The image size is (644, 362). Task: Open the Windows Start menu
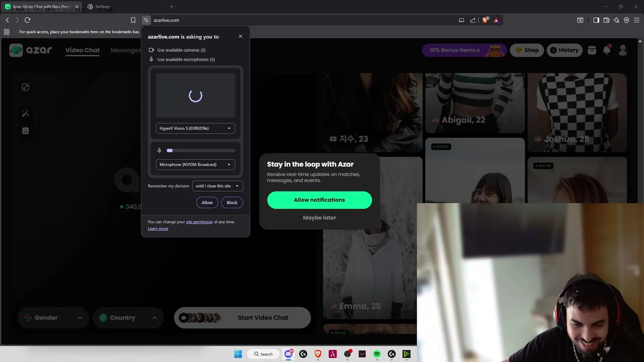pos(238,354)
